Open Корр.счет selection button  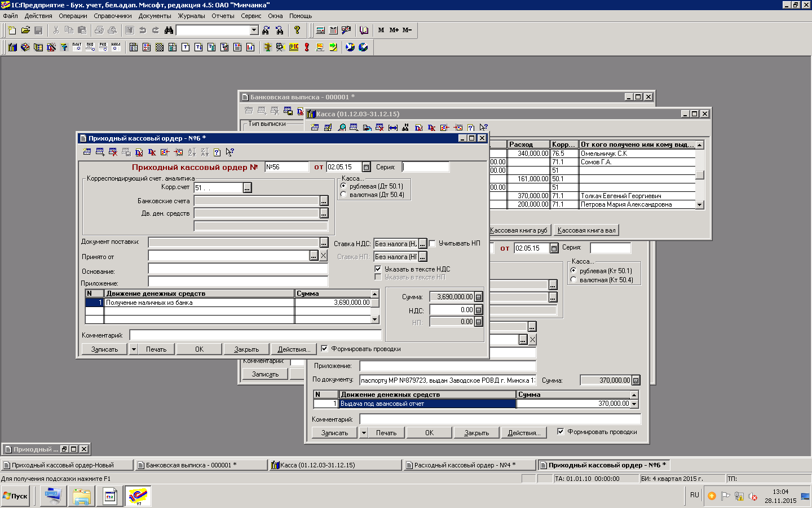click(247, 188)
